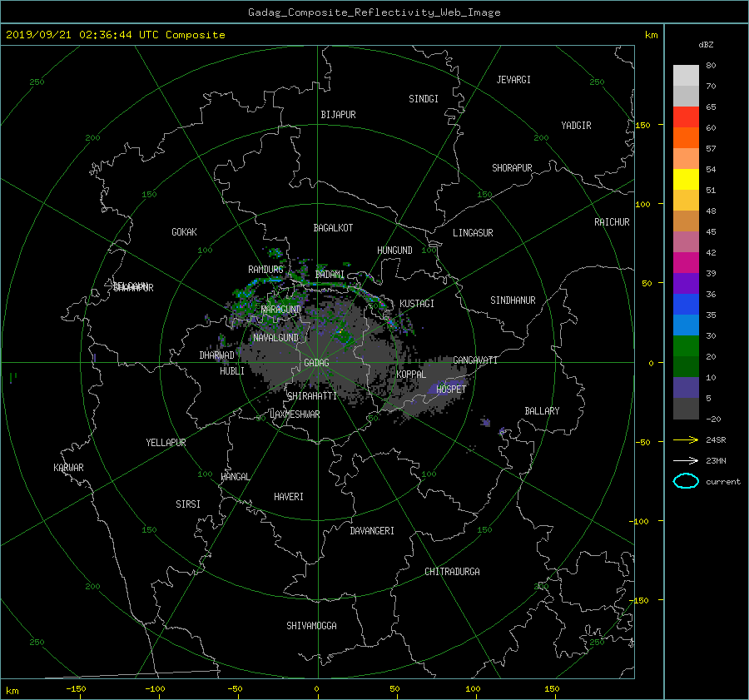Click the YELLAPUR city label
Viewport: 749px width, 700px height.
[x=166, y=443]
